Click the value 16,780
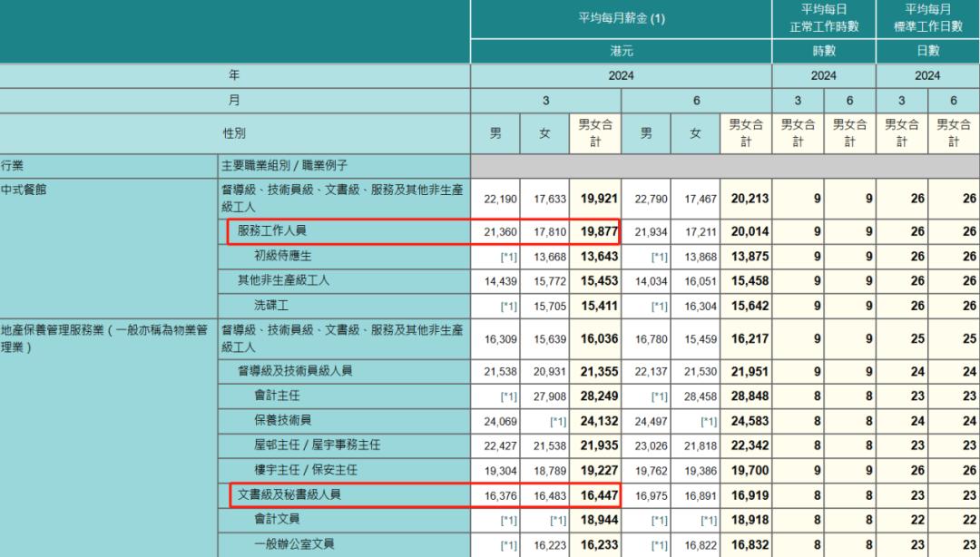The image size is (980, 557). pyautogui.click(x=652, y=339)
